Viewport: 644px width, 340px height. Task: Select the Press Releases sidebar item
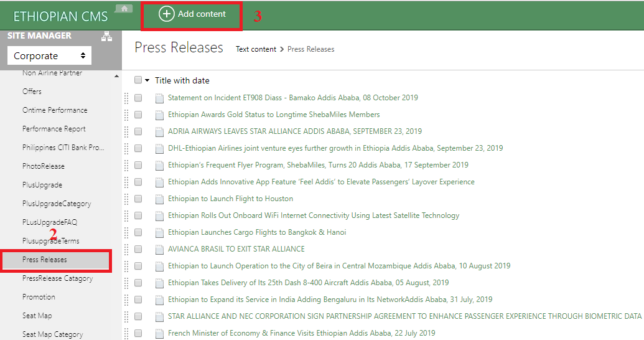(56, 260)
